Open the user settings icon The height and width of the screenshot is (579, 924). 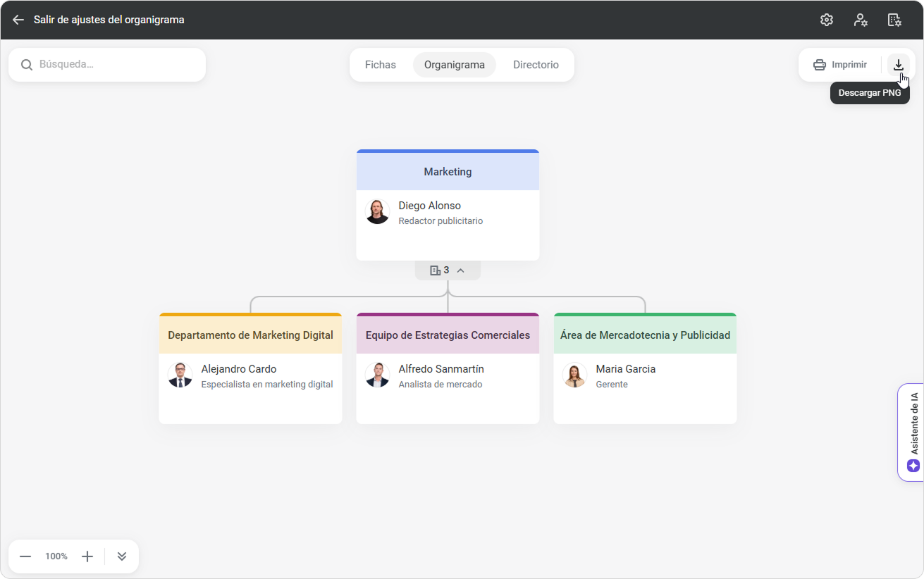(861, 20)
